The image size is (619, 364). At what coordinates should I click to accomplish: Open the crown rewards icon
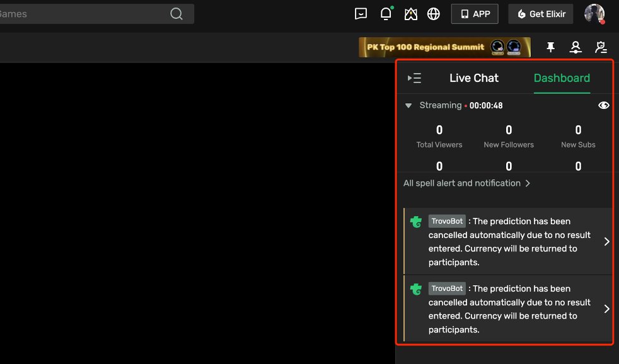point(410,14)
